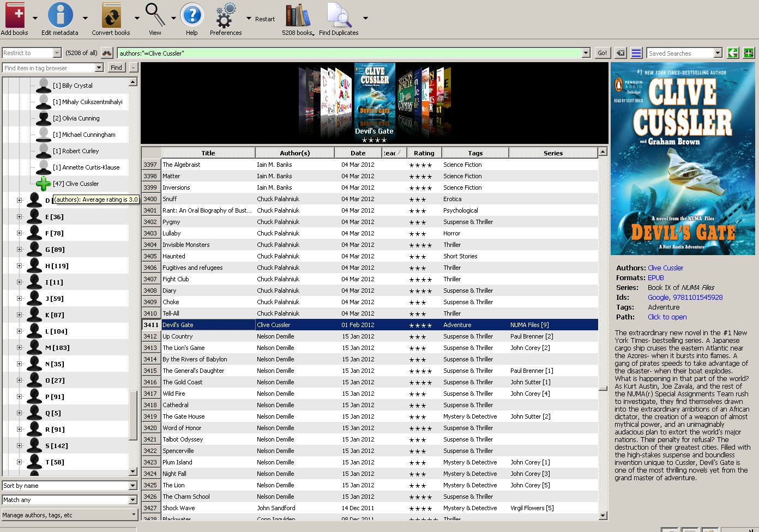Select Olivia Cunning in the tag browser
759x532 pixels.
76,118
